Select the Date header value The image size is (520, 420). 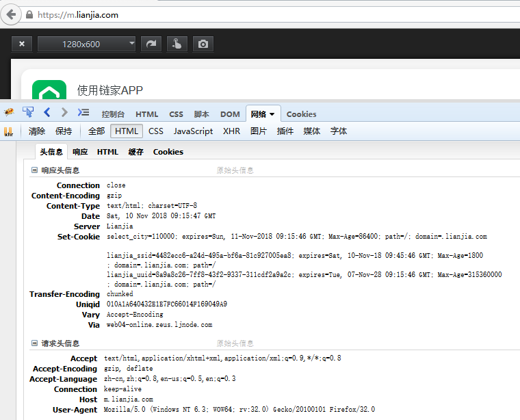(x=161, y=215)
